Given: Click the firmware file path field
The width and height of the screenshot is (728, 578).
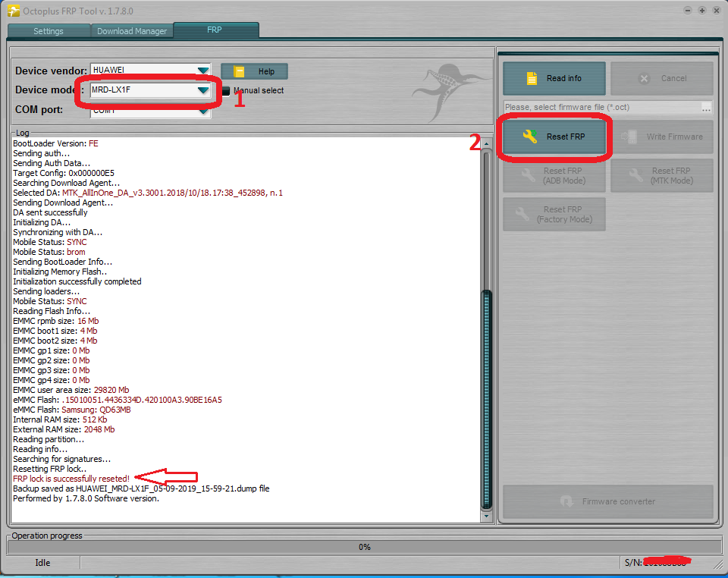Looking at the screenshot, I should pos(602,107).
